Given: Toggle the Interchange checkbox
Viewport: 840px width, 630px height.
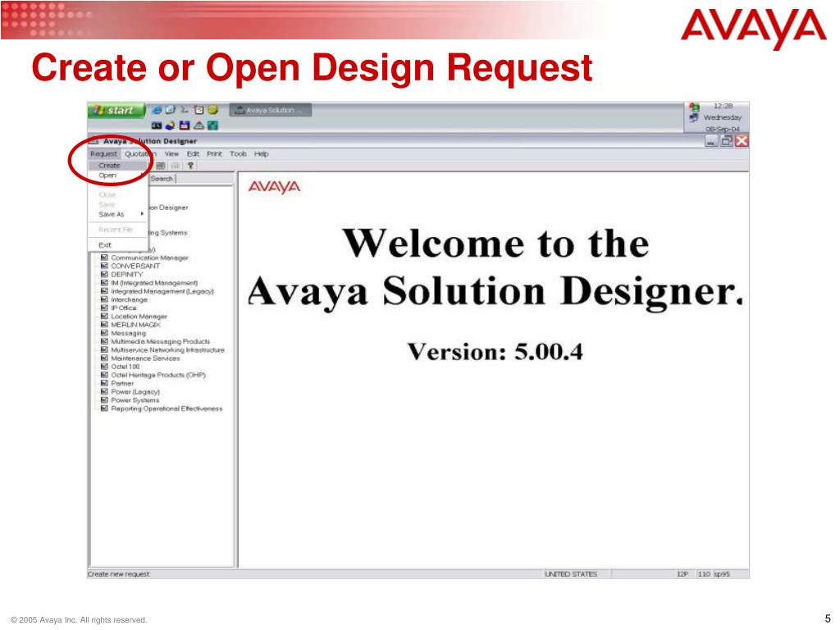Looking at the screenshot, I should coord(104,299).
